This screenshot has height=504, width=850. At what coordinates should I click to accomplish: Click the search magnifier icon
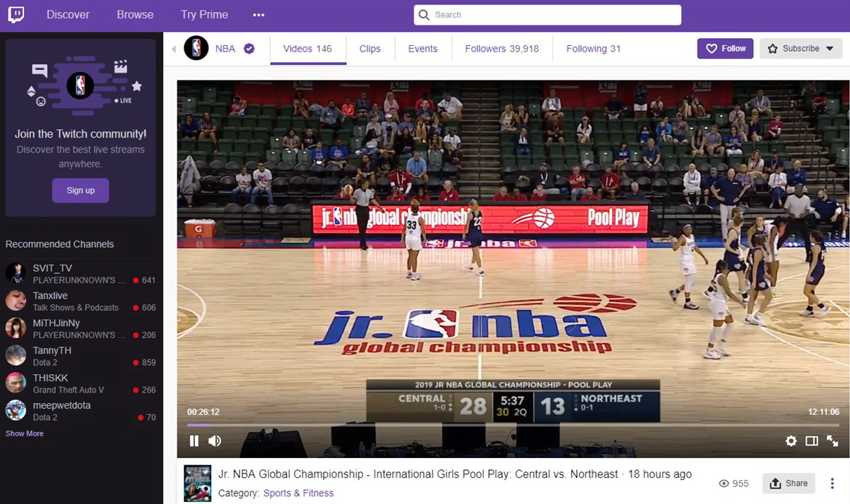click(424, 15)
